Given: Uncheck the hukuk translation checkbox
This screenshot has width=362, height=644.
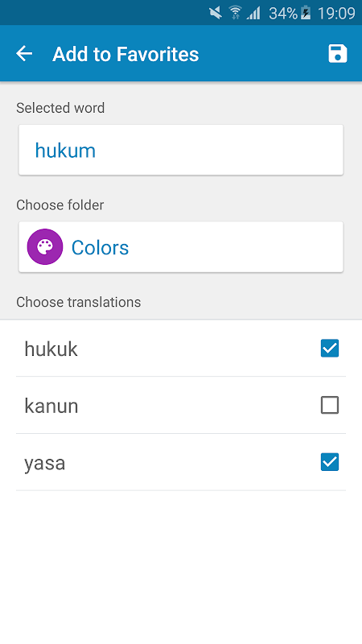Looking at the screenshot, I should [330, 349].
